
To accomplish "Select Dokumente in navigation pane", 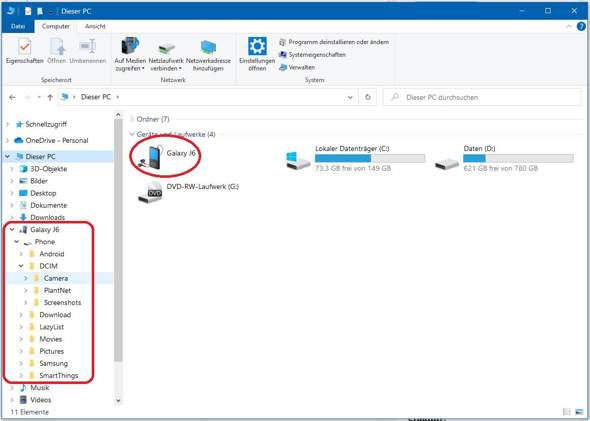I will (49, 205).
